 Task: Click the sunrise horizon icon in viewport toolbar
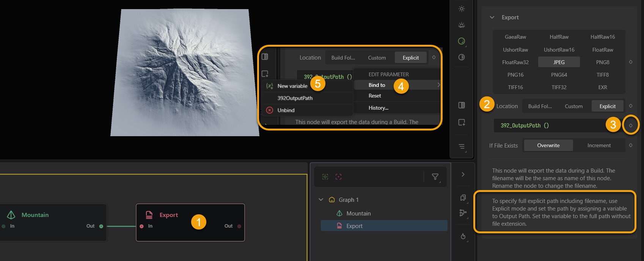coord(462,25)
